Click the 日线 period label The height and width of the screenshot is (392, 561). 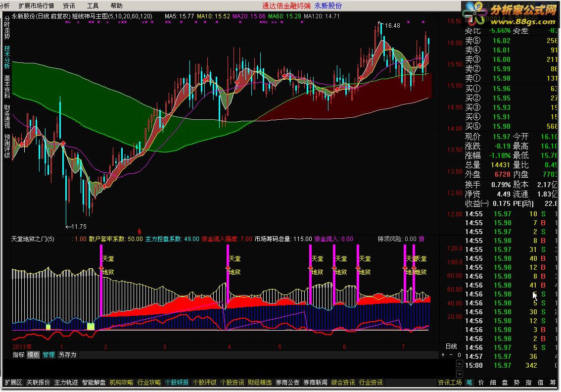[451, 346]
